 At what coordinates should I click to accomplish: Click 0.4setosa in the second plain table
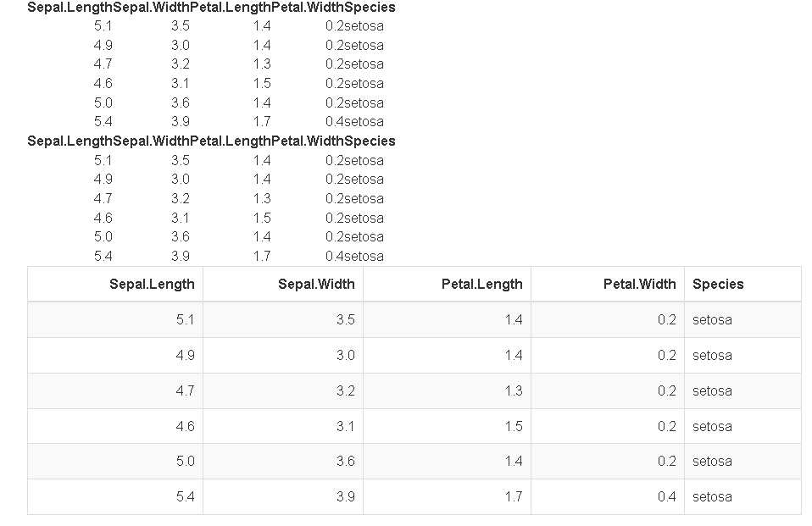pyautogui.click(x=355, y=257)
